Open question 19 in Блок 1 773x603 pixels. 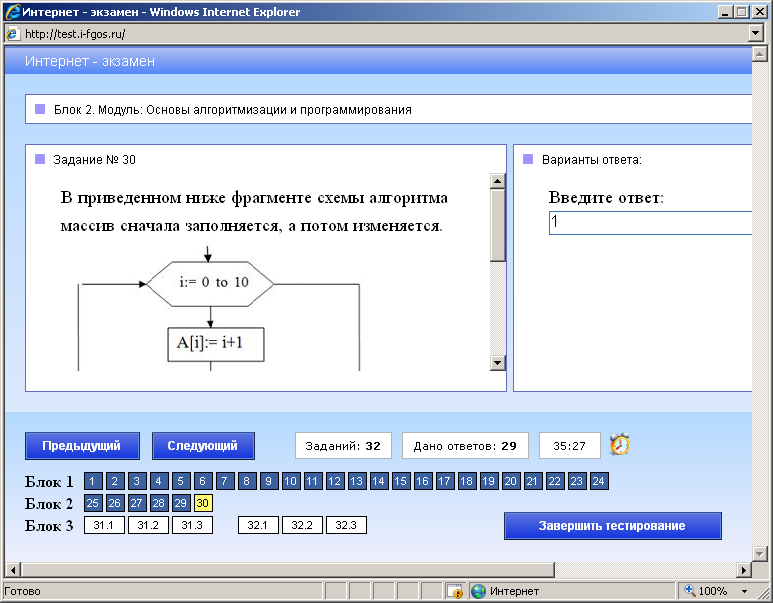tap(489, 481)
